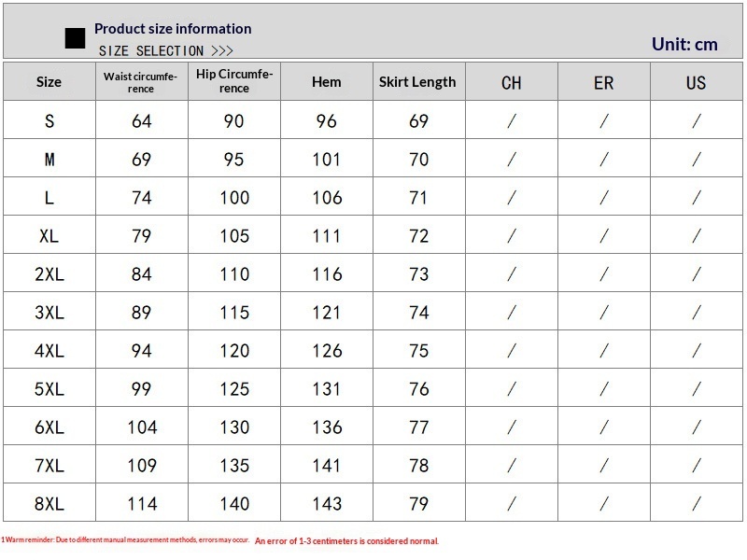Click the SIZE SELECTION >>> arrows
Viewport: 747px width, 560px height.
point(222,50)
